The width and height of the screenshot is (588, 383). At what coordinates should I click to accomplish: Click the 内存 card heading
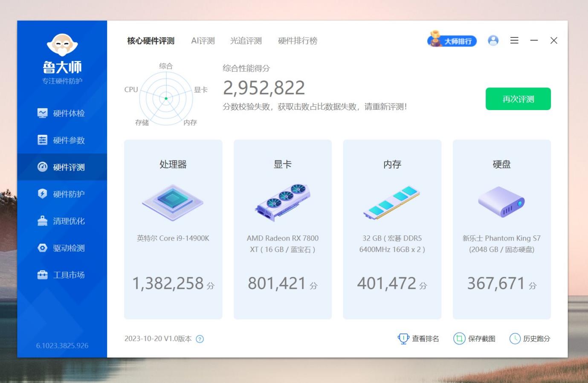(392, 164)
